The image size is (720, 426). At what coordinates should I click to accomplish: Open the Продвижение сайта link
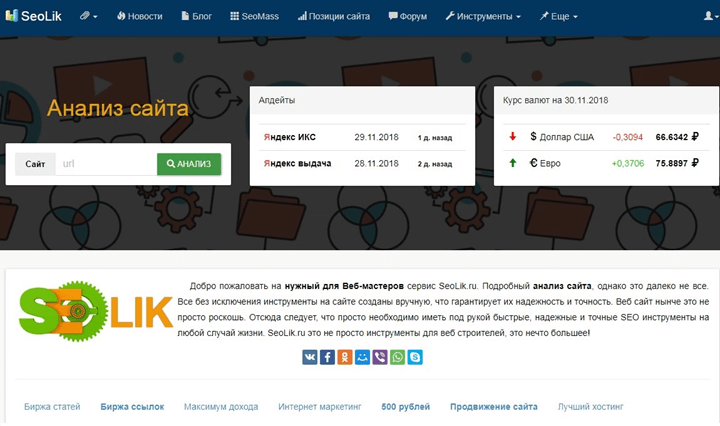[x=494, y=407]
